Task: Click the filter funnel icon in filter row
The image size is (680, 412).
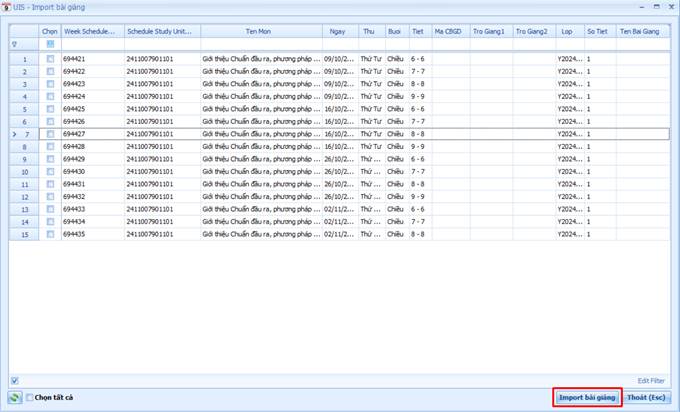Action: coord(14,44)
